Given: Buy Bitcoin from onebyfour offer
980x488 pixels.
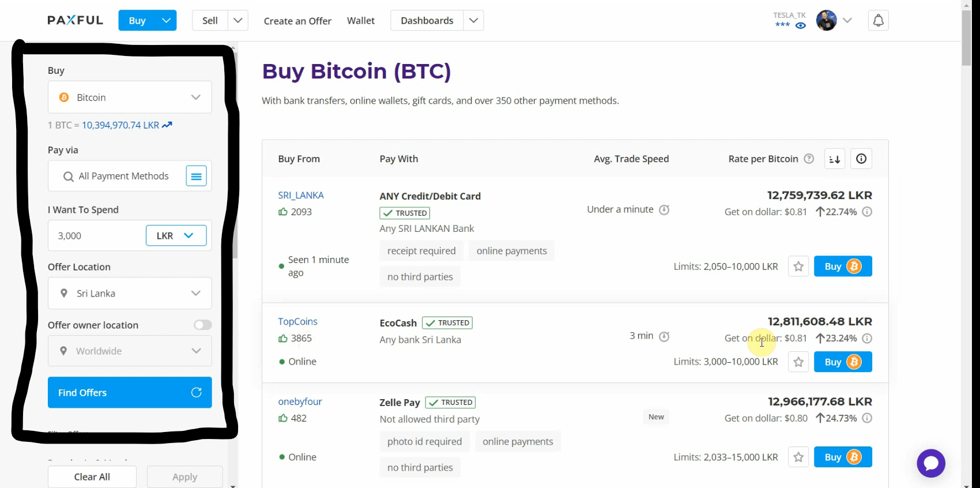Looking at the screenshot, I should pos(843,457).
